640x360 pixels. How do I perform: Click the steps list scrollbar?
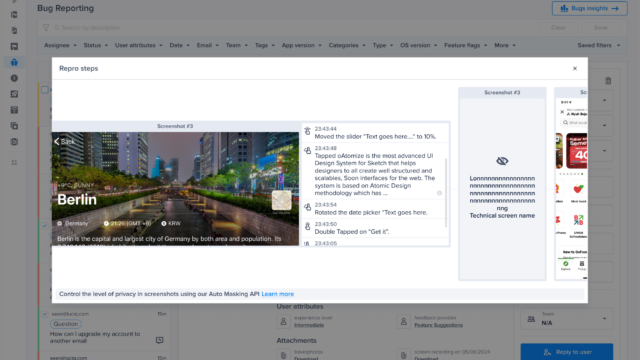[x=446, y=192]
